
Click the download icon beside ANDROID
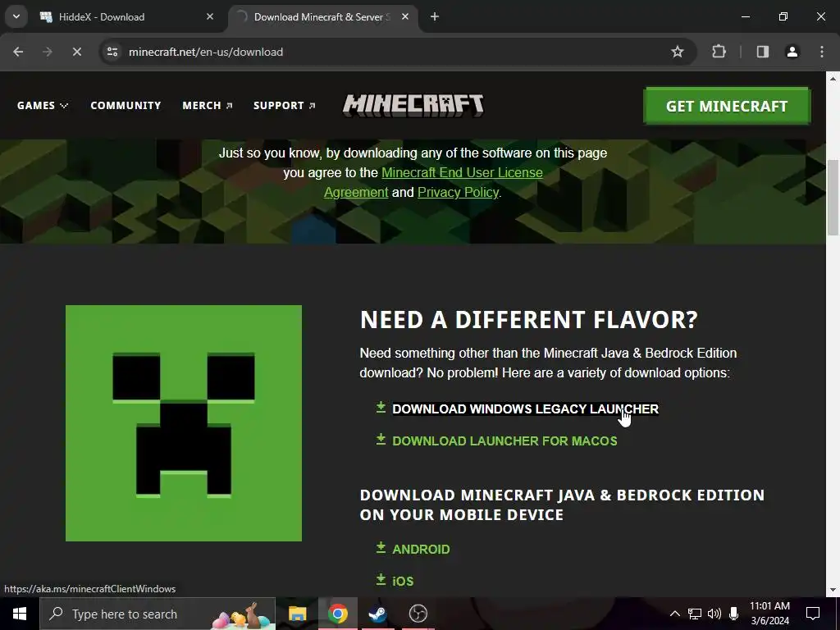click(381, 547)
